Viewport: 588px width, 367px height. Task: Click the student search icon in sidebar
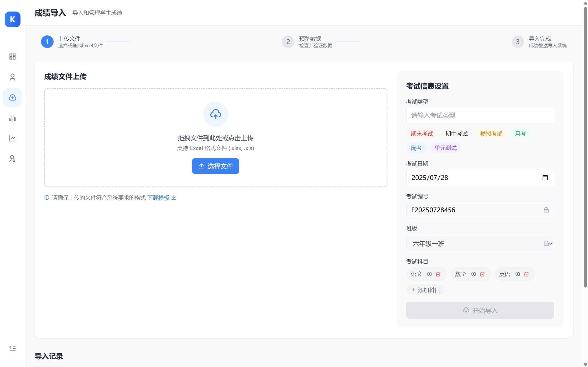(12, 159)
